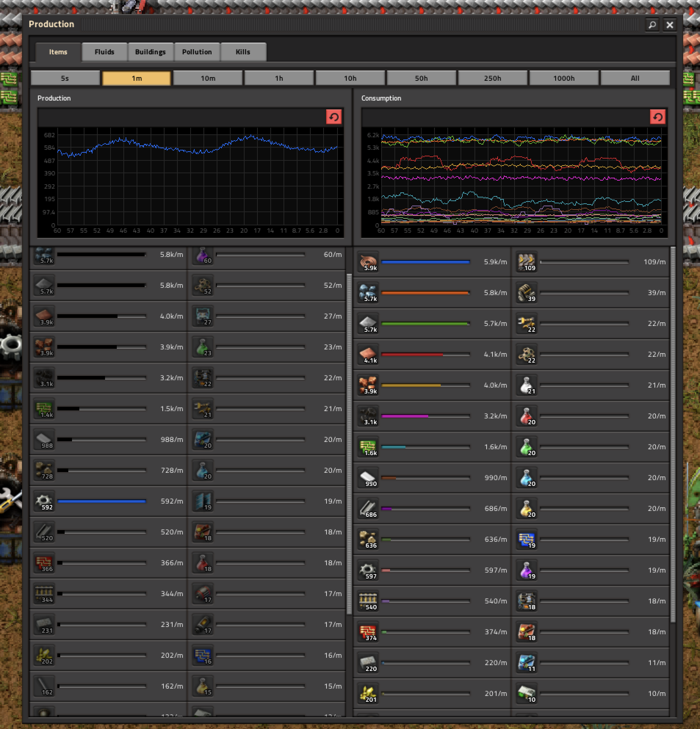
Task: Select the stone icon at 636/m in consumption
Action: pos(368,540)
